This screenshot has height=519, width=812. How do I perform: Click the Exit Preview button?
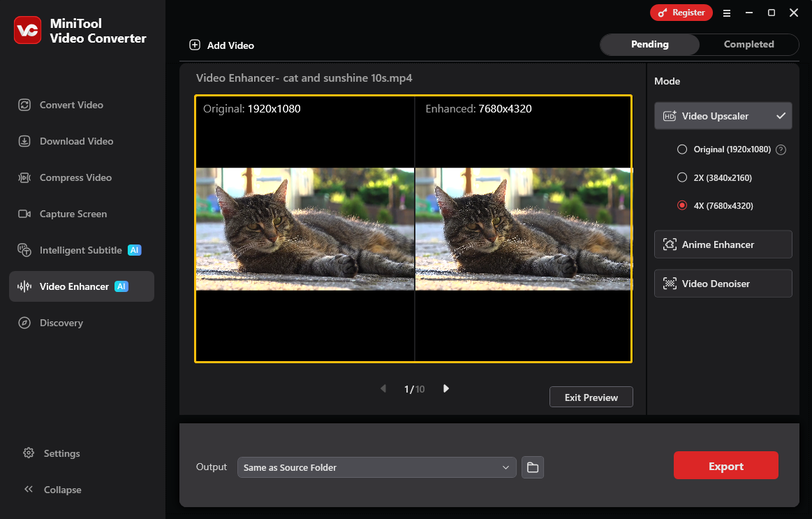click(591, 397)
